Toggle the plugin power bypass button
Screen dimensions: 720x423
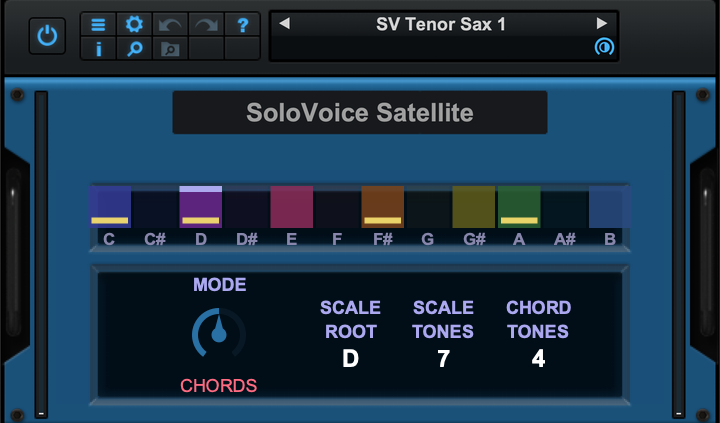[x=47, y=36]
